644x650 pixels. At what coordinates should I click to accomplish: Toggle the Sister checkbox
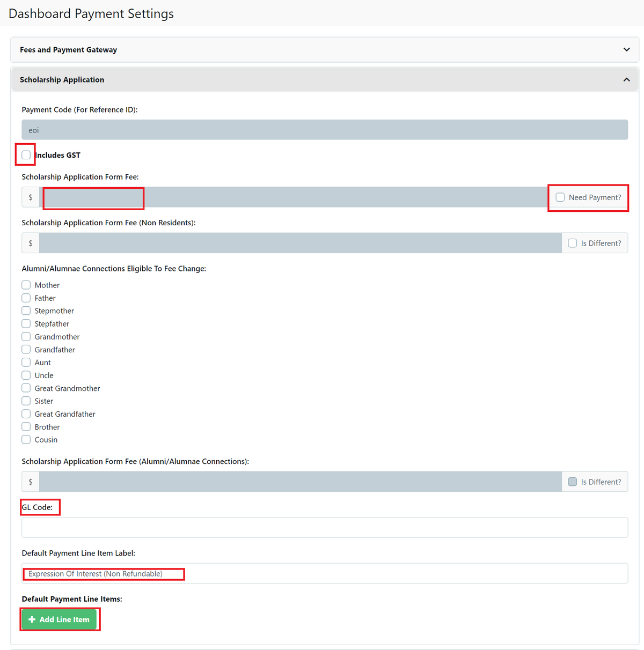point(26,401)
